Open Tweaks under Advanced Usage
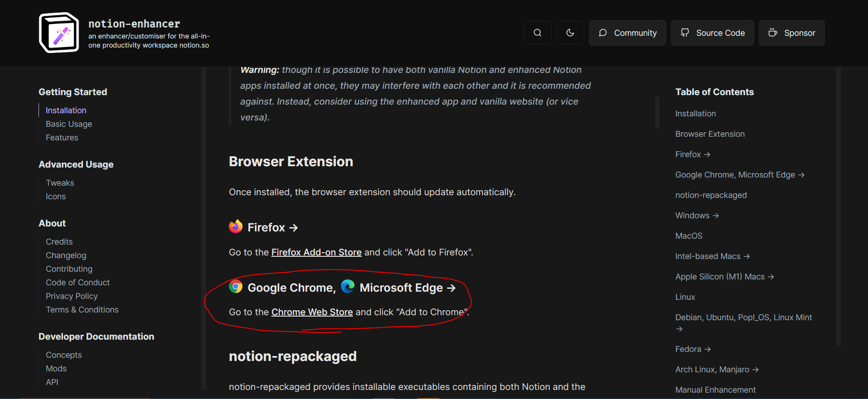 click(x=60, y=183)
